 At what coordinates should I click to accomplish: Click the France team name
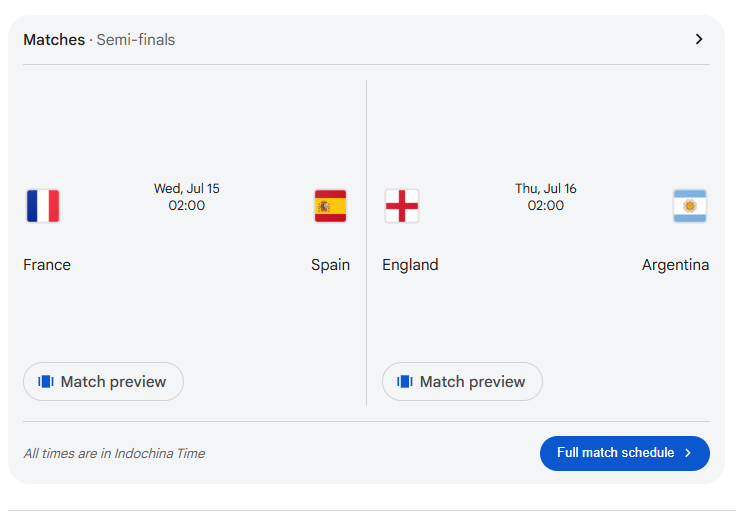pyautogui.click(x=47, y=265)
